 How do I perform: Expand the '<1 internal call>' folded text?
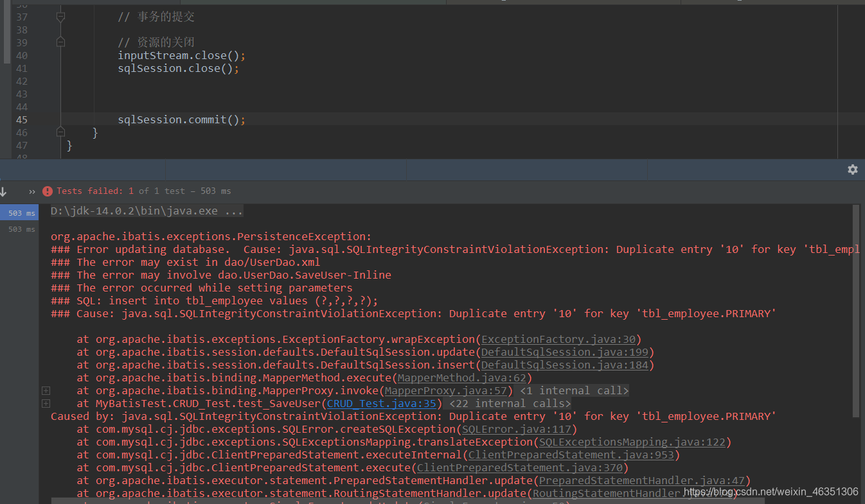point(574,390)
